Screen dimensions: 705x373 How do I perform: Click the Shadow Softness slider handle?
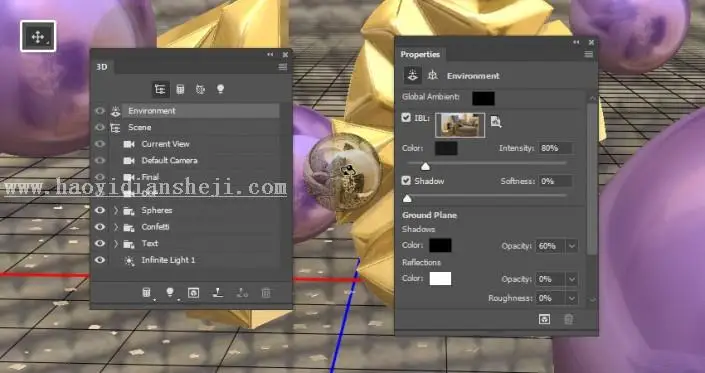click(407, 198)
